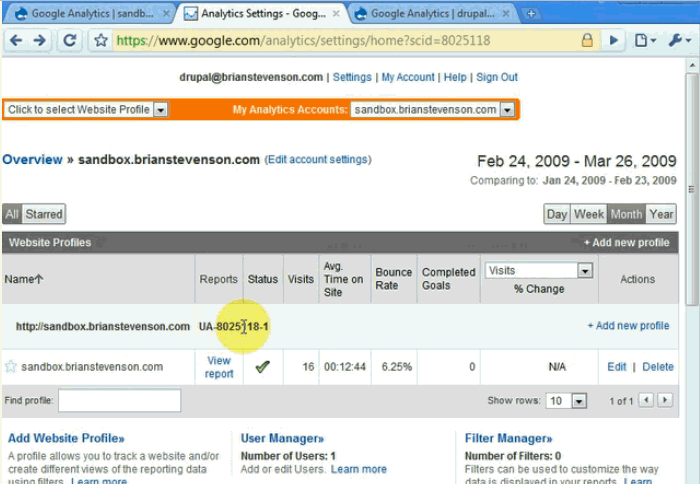700x484 pixels.
Task: Open Filter Manager link
Action: click(508, 438)
